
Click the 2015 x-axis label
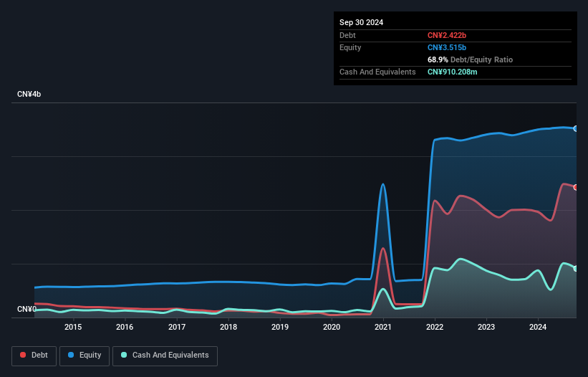[73, 327]
